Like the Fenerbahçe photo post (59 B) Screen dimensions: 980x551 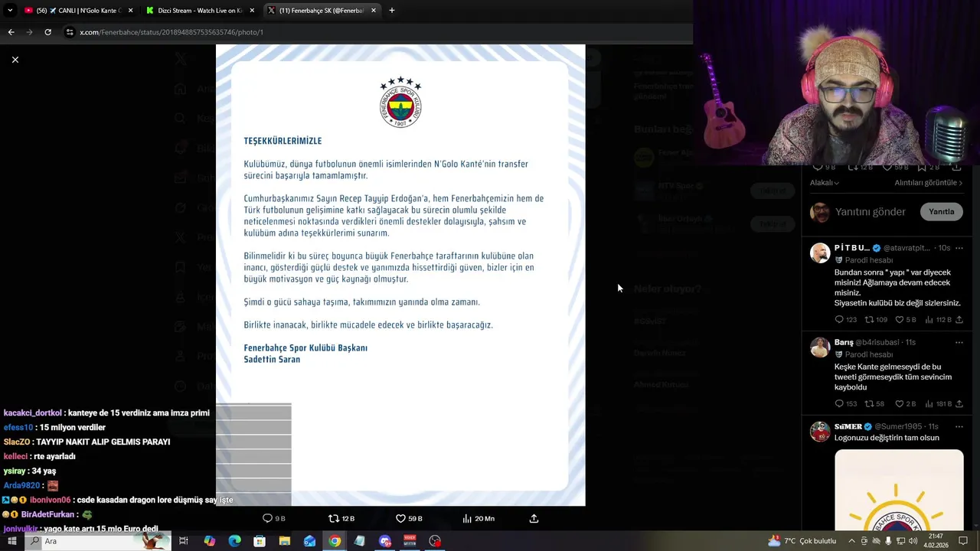(409, 519)
